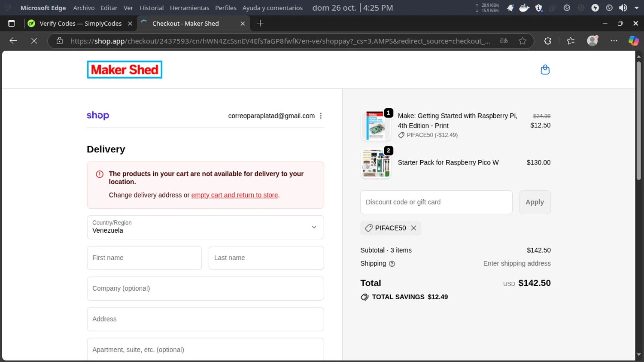The height and width of the screenshot is (362, 644).
Task: Open tab actions menu icon
Action: click(12, 24)
